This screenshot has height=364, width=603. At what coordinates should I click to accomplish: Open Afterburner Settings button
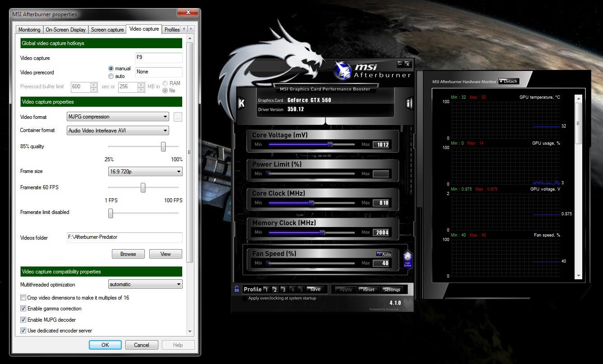pos(392,290)
